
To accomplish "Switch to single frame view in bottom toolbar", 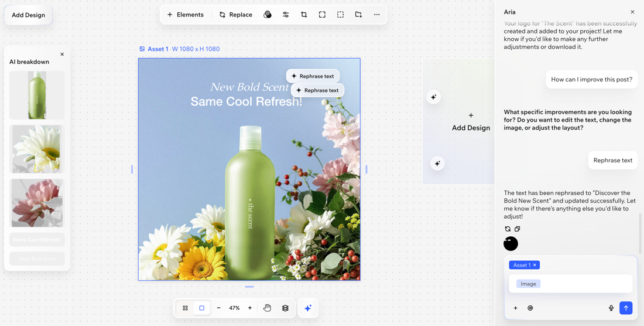I will point(201,308).
